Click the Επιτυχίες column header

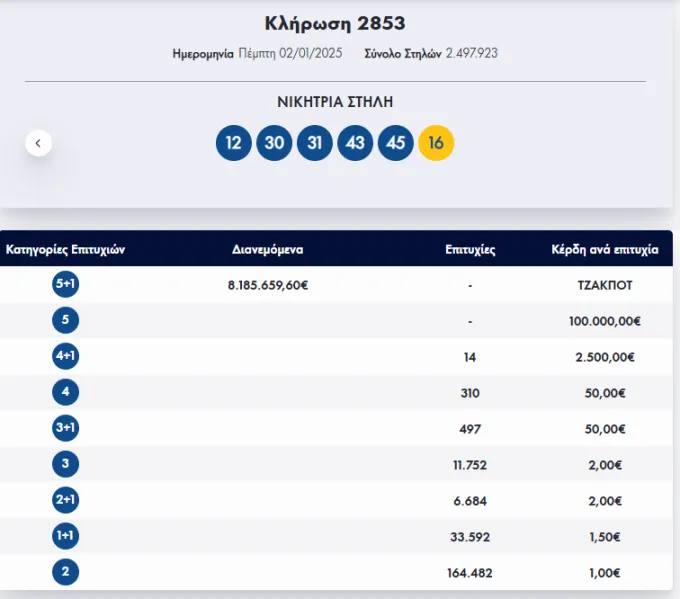pyautogui.click(x=470, y=250)
